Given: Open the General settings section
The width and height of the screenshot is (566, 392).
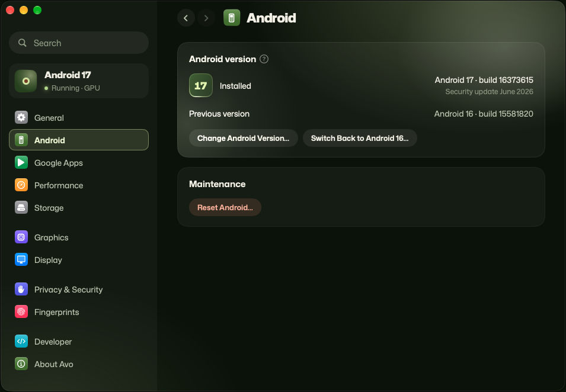Looking at the screenshot, I should pos(79,118).
